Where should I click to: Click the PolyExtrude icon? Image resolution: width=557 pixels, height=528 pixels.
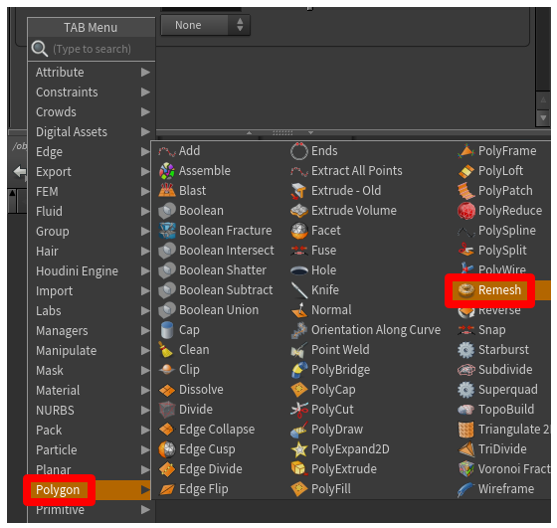(299, 469)
